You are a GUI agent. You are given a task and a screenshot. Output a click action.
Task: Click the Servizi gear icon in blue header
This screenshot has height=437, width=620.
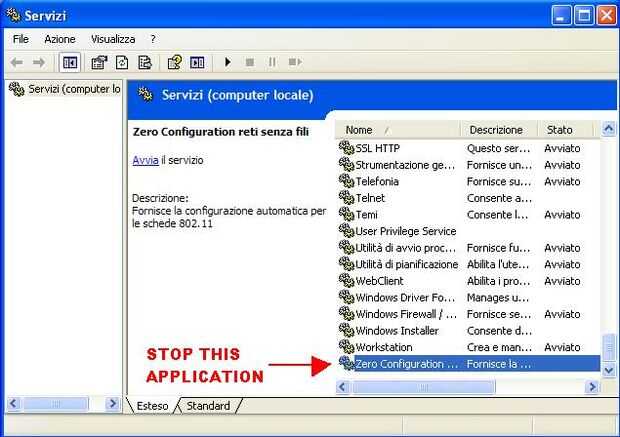[x=146, y=95]
